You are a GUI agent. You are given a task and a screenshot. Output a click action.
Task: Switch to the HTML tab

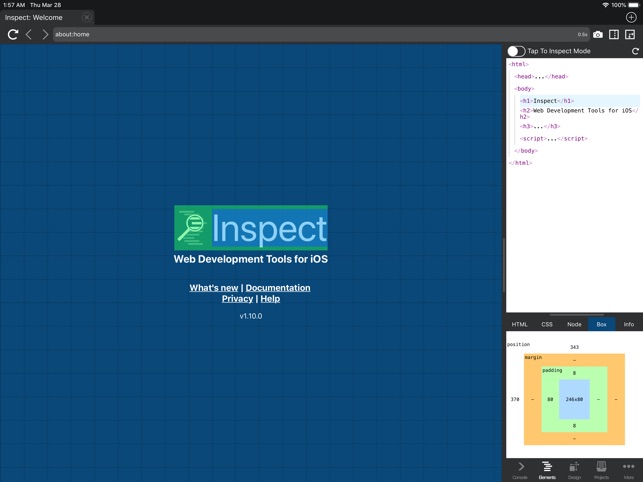pyautogui.click(x=520, y=324)
